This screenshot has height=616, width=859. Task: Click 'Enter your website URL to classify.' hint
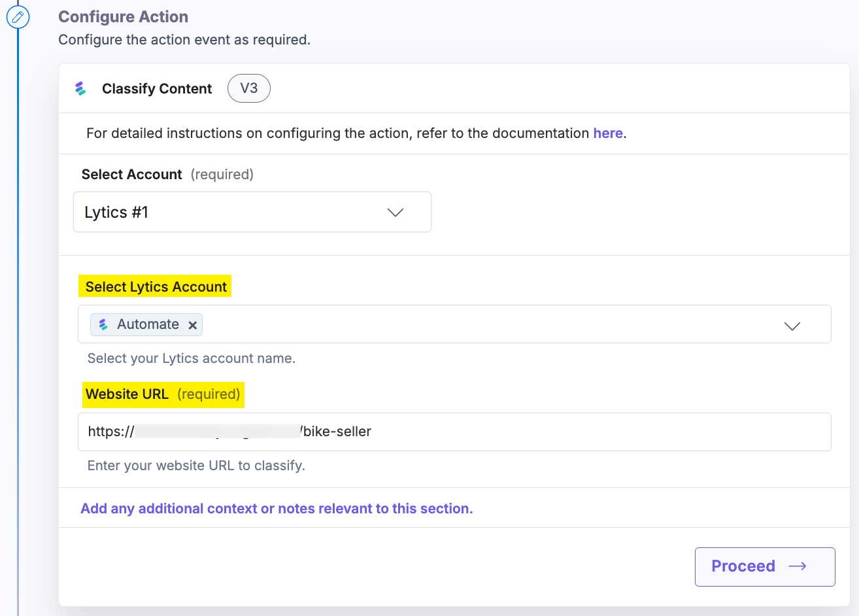coord(196,466)
